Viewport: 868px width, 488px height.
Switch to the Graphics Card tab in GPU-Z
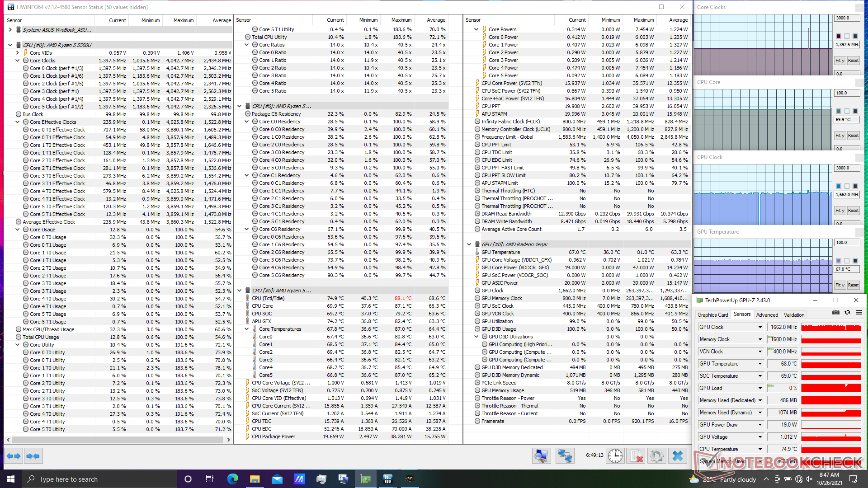[712, 315]
